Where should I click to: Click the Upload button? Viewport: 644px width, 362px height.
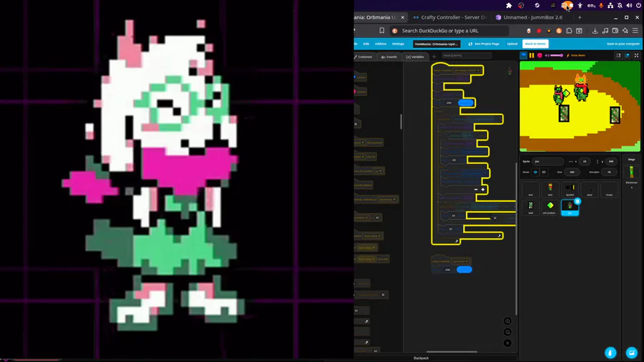click(512, 44)
